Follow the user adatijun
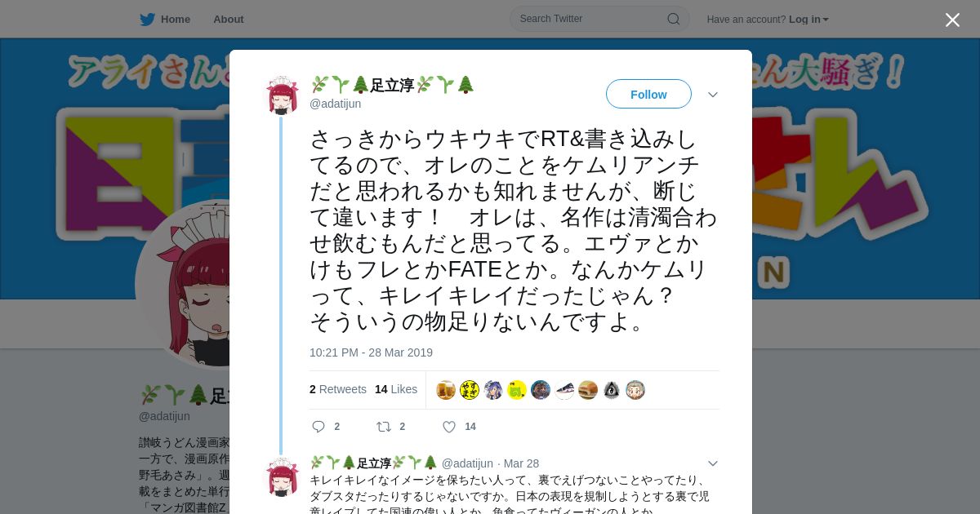The height and width of the screenshot is (514, 980). 648,95
